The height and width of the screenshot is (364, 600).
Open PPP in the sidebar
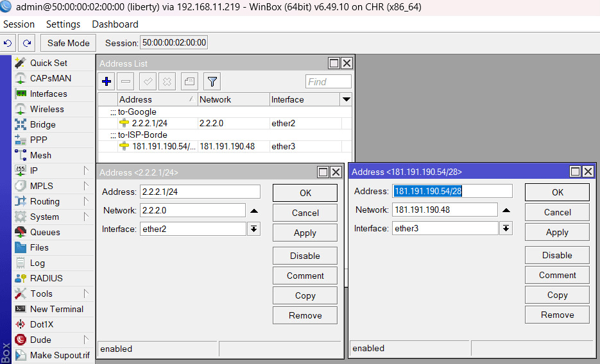pyautogui.click(x=53, y=140)
